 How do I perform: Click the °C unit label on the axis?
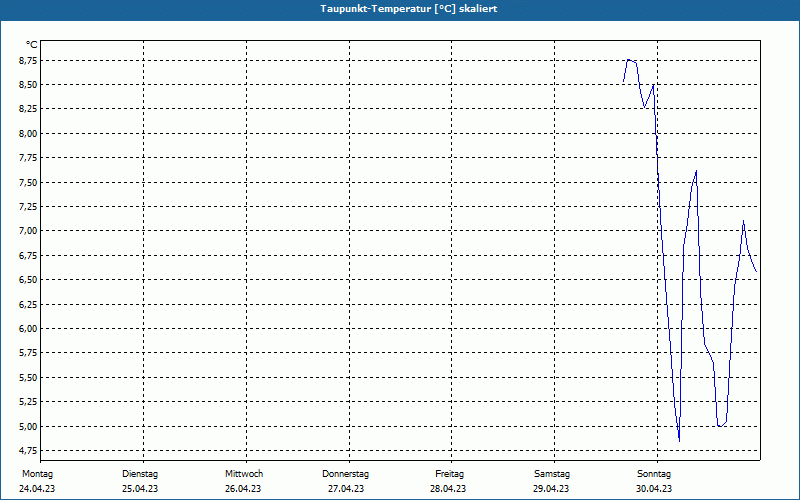[x=32, y=45]
